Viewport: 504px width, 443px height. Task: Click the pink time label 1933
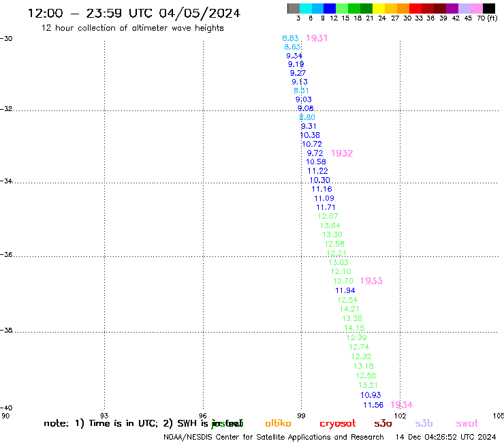coord(371,281)
